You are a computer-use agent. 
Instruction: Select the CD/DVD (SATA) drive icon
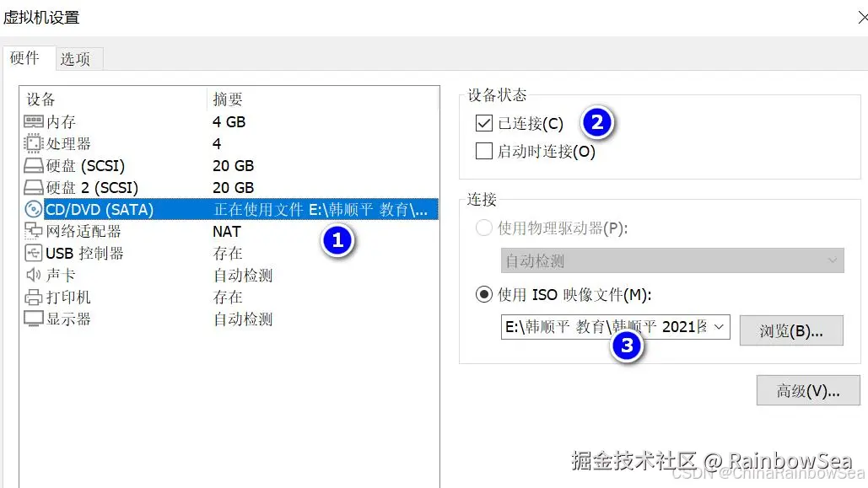[32, 209]
